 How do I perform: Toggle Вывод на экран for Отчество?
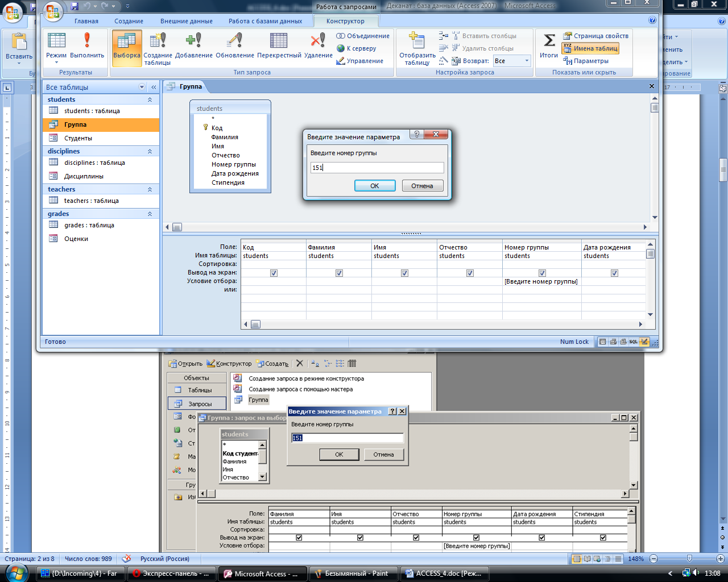click(470, 273)
